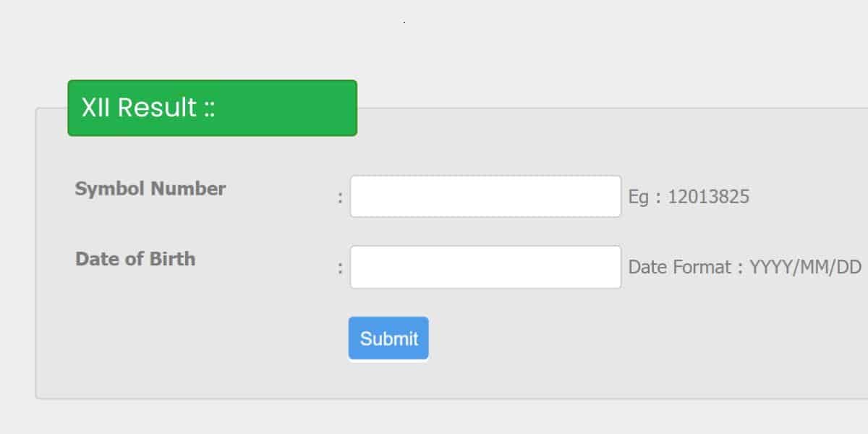Image resolution: width=868 pixels, height=434 pixels.
Task: Click the Symbol Number label
Action: [x=150, y=189]
